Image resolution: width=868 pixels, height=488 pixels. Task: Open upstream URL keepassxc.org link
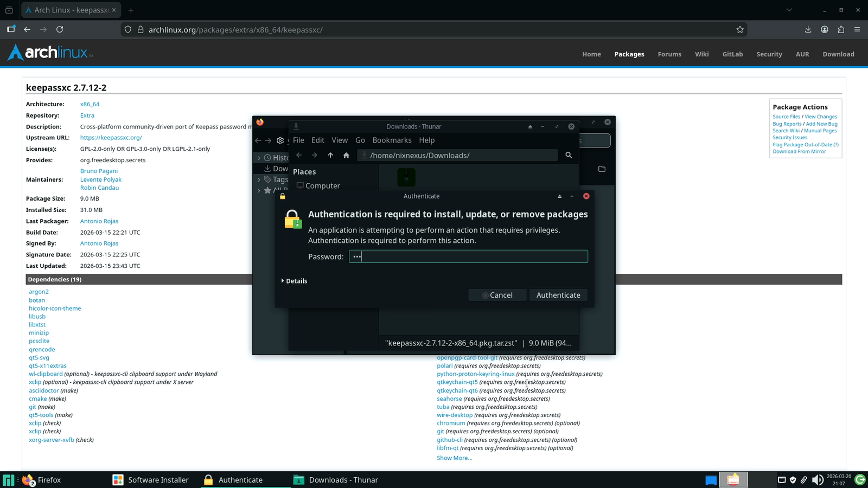(x=111, y=138)
